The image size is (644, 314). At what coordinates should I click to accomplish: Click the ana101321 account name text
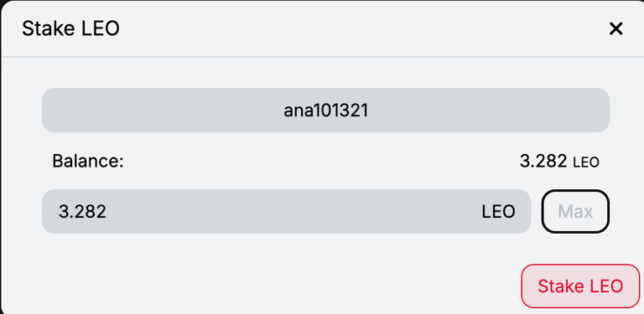[x=325, y=111]
